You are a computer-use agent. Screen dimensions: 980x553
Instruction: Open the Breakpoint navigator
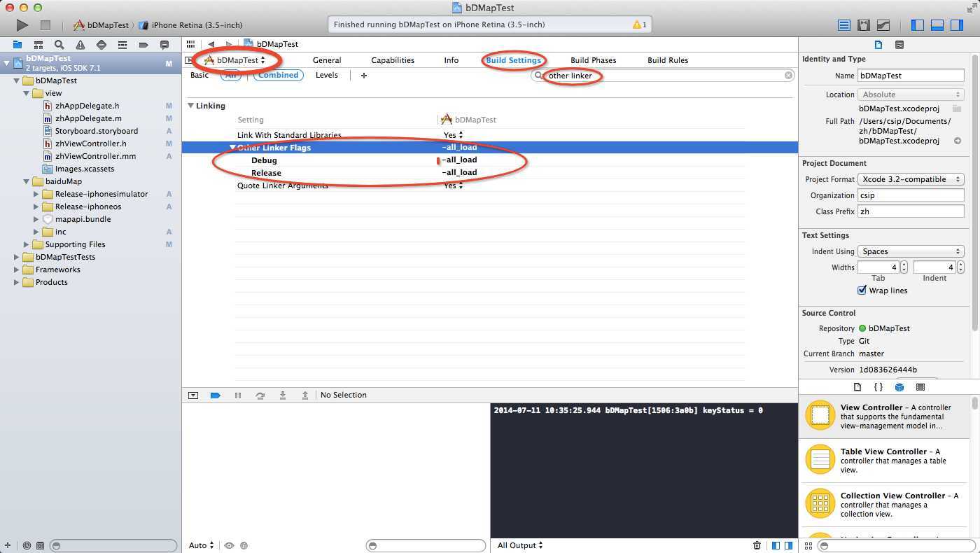[x=143, y=45]
